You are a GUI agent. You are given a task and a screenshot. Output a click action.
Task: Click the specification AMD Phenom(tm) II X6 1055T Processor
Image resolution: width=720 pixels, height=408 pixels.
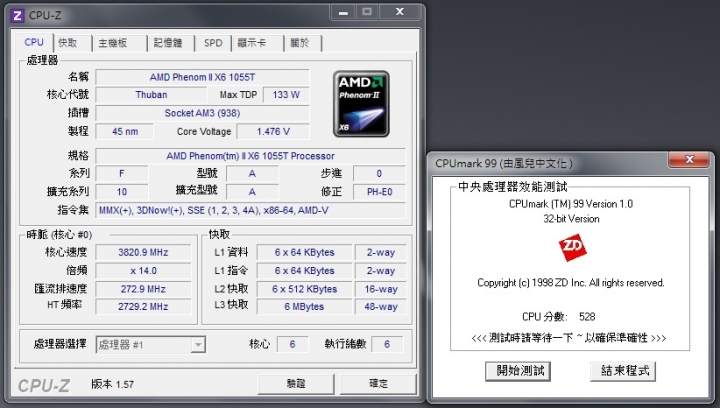tap(250, 156)
